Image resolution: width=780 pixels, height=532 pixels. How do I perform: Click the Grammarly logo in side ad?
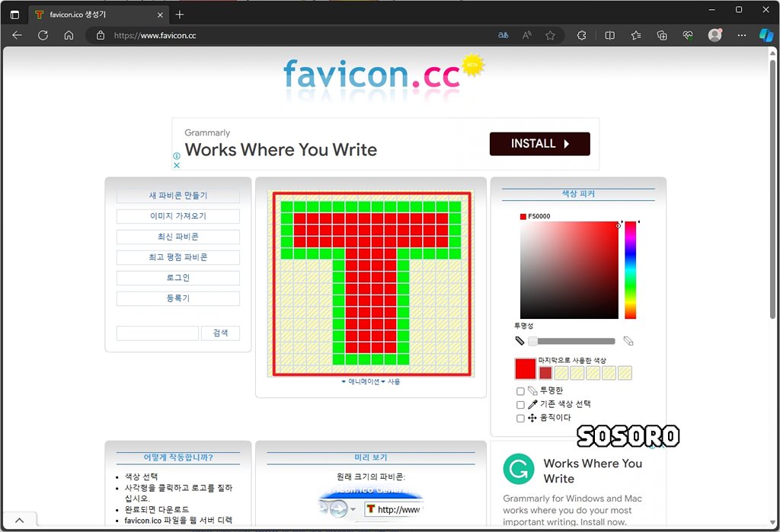(x=518, y=469)
